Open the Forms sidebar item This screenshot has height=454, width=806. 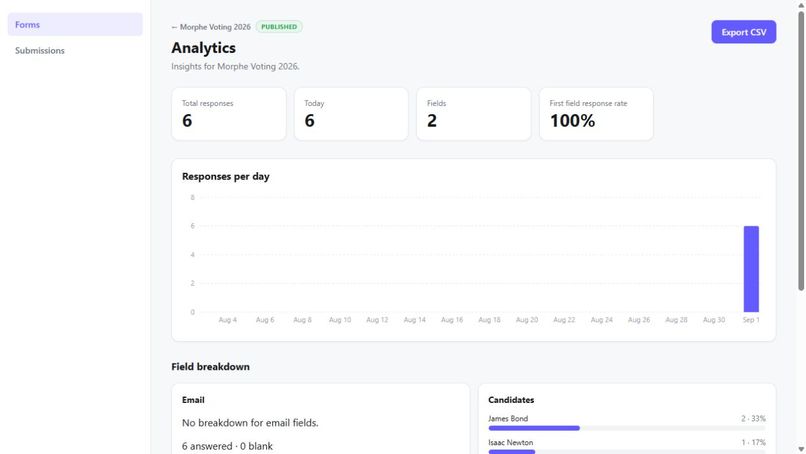75,25
